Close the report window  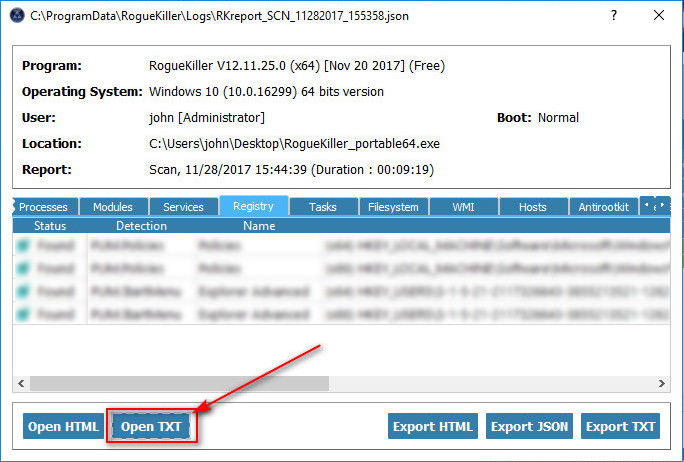click(x=659, y=15)
